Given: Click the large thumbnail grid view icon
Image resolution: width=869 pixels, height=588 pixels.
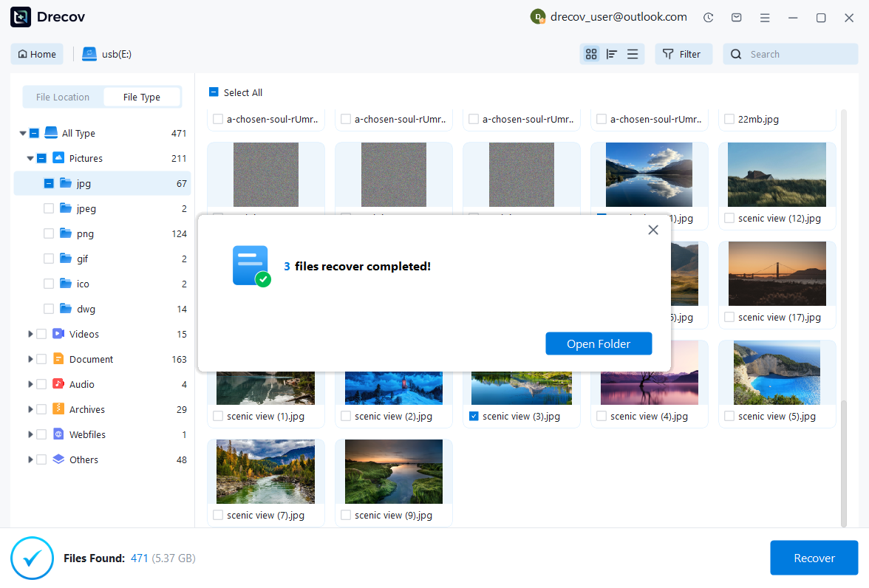Looking at the screenshot, I should pos(590,54).
